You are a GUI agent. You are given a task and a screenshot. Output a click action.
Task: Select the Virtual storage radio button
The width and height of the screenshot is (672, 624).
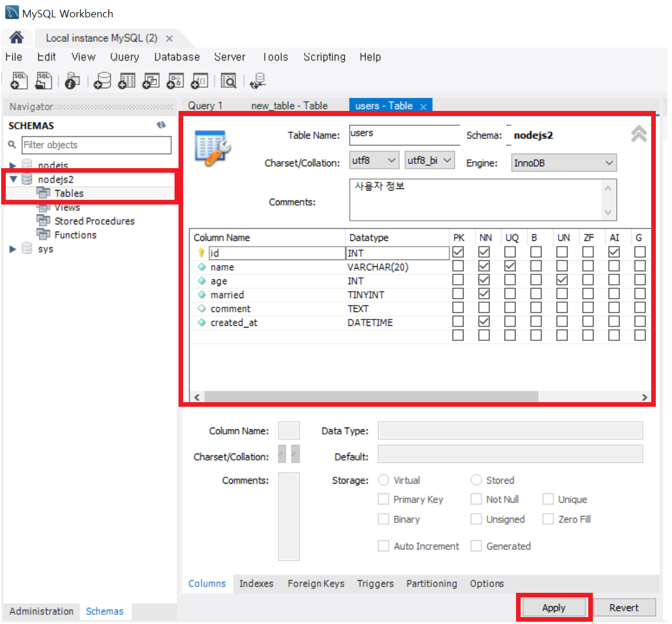pyautogui.click(x=383, y=480)
